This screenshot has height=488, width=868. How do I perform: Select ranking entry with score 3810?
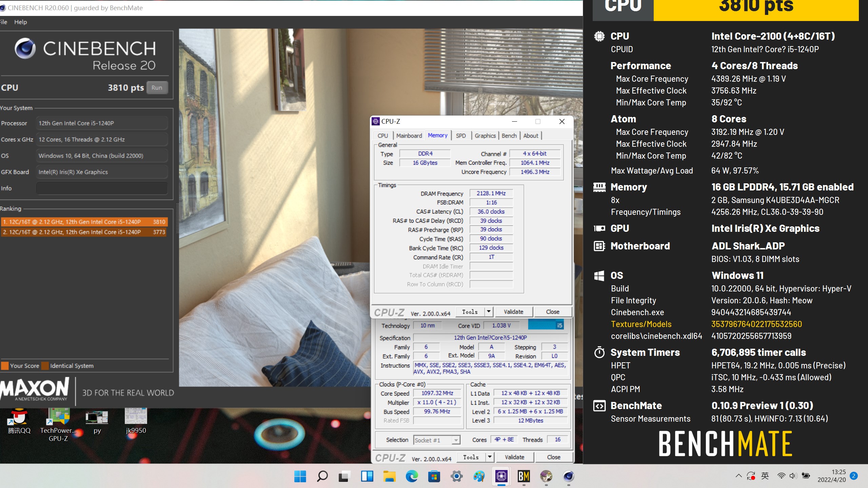point(84,222)
